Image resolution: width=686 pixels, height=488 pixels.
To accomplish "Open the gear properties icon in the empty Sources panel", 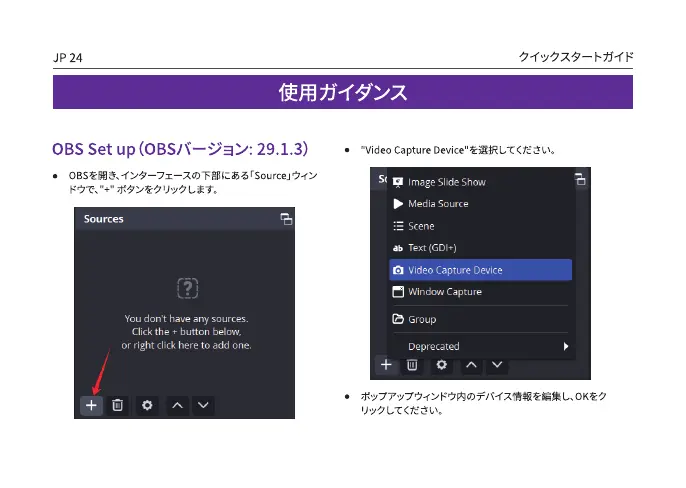I will [147, 405].
